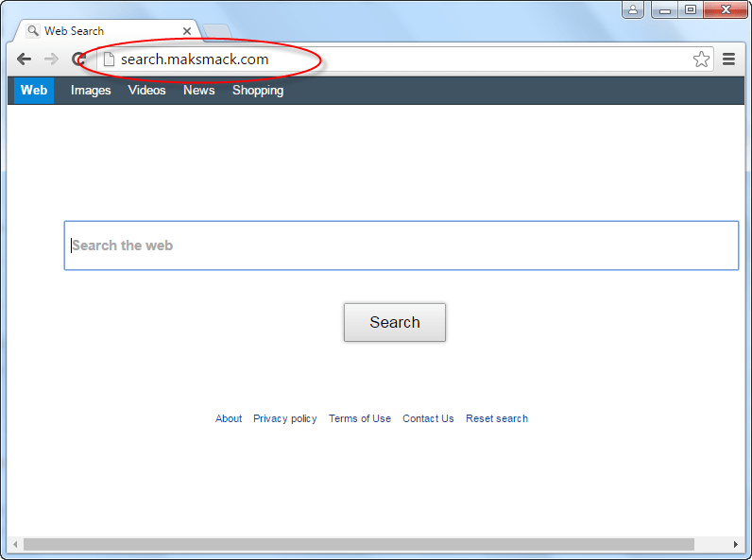Open the Chrome hamburger menu
The width and height of the screenshot is (752, 560).
(x=729, y=59)
